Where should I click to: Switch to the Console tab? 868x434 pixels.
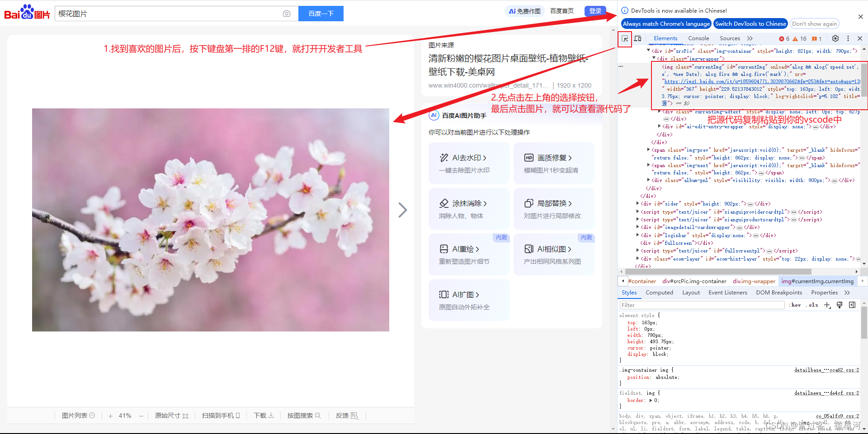pos(698,38)
